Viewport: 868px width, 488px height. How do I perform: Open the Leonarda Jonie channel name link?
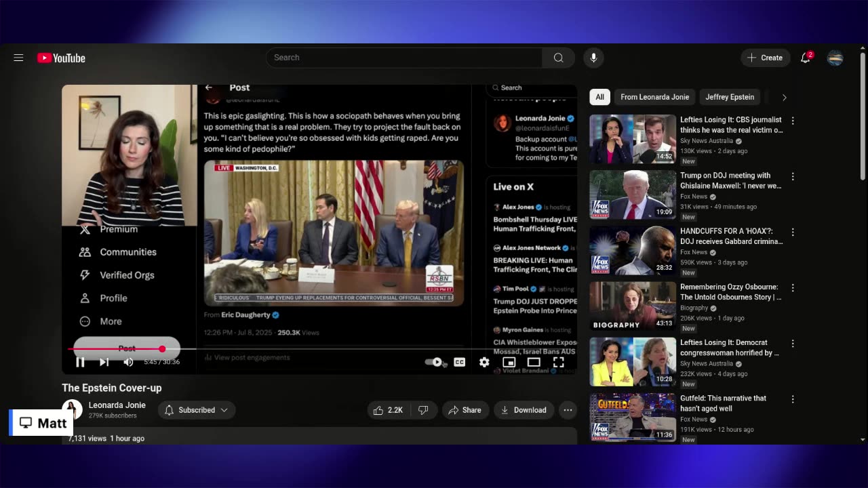(x=117, y=405)
